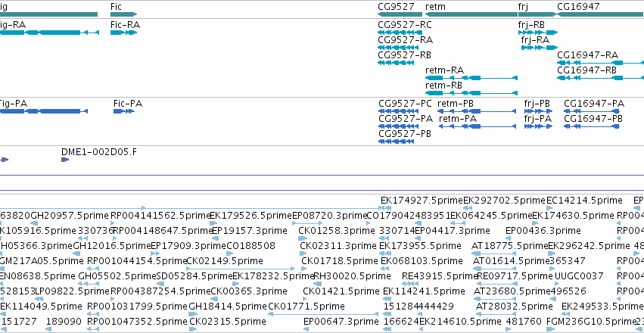The height and width of the screenshot is (333, 644).
Task: Select the retm-PB protein label
Action: [x=456, y=104]
